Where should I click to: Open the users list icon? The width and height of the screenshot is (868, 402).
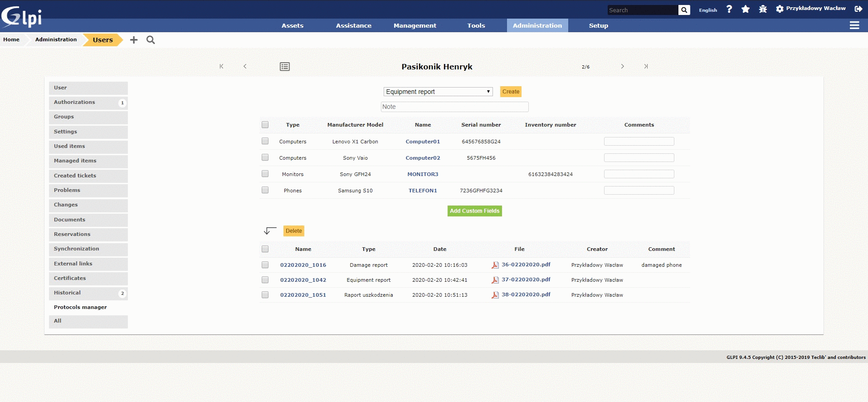click(285, 67)
